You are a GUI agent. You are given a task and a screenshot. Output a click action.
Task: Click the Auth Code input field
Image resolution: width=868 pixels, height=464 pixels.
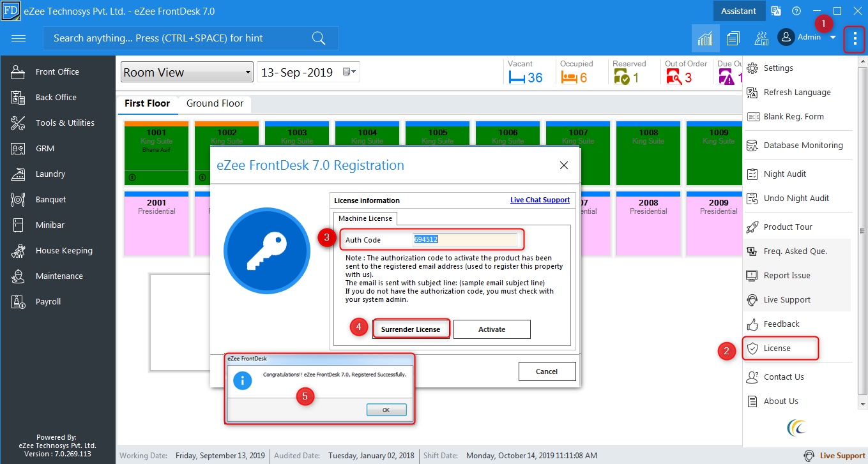click(x=465, y=239)
